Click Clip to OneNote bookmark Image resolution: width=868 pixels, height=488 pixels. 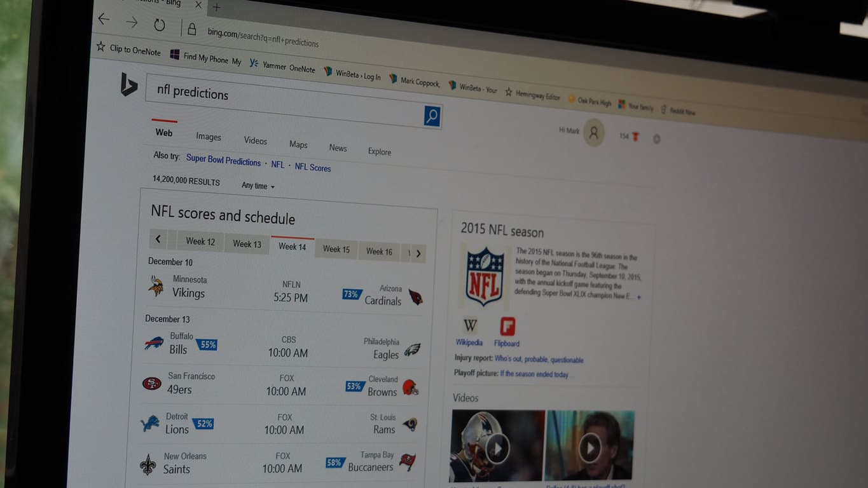128,50
